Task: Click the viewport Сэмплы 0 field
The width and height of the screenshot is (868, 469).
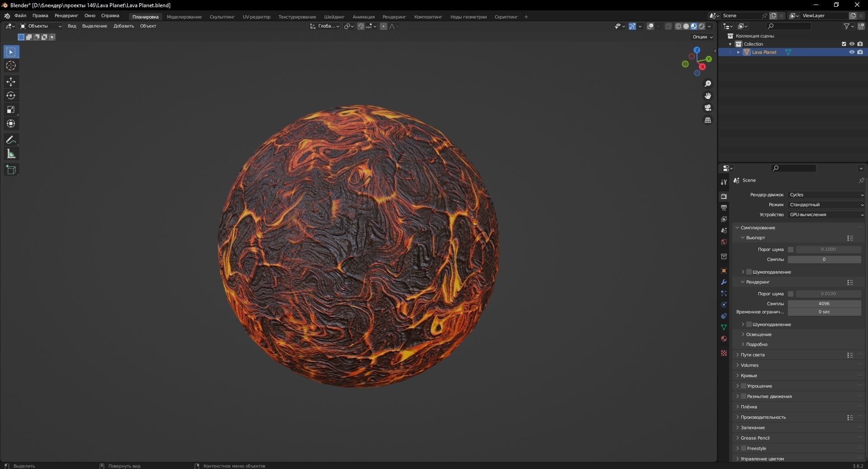Action: point(824,260)
